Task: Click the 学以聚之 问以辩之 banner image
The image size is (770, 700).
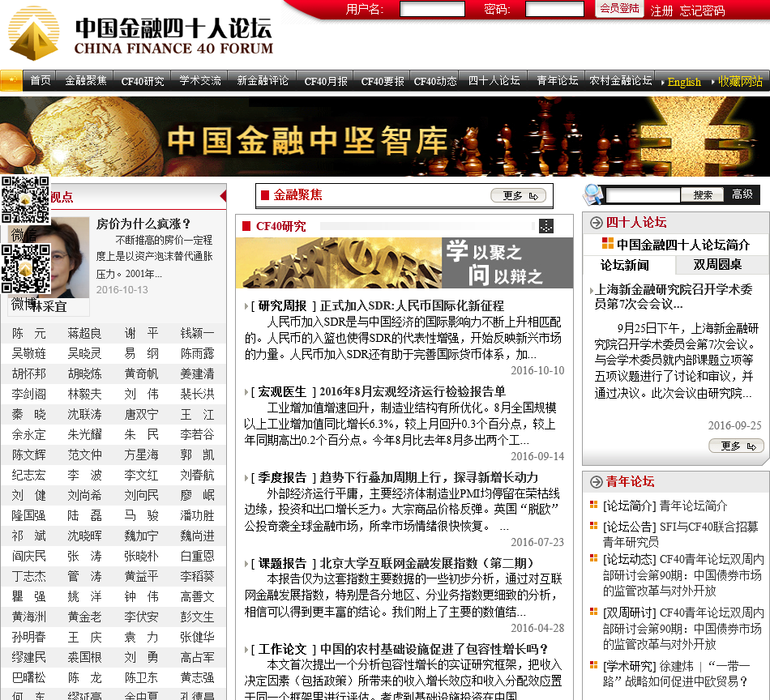Action: tap(404, 263)
